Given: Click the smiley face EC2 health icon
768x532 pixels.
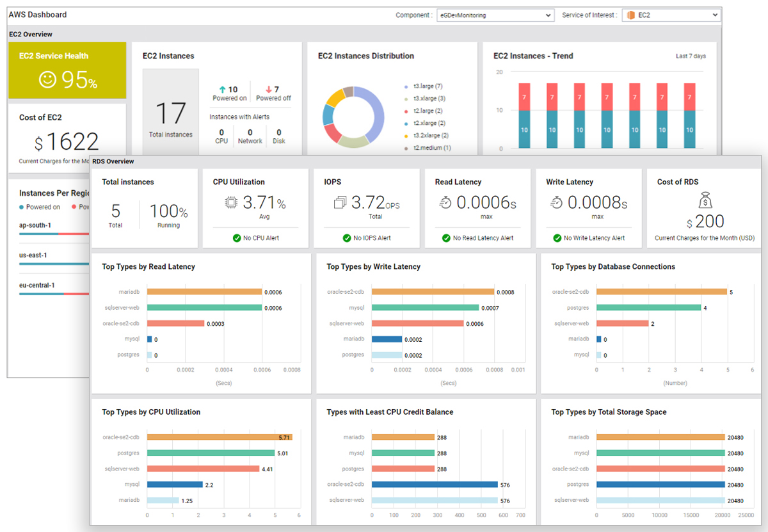Looking at the screenshot, I should (47, 79).
